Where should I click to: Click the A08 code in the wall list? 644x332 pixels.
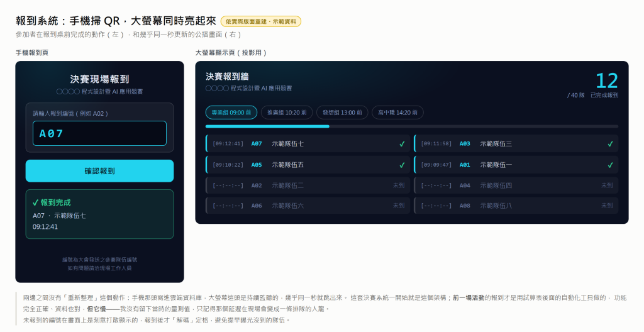point(465,206)
